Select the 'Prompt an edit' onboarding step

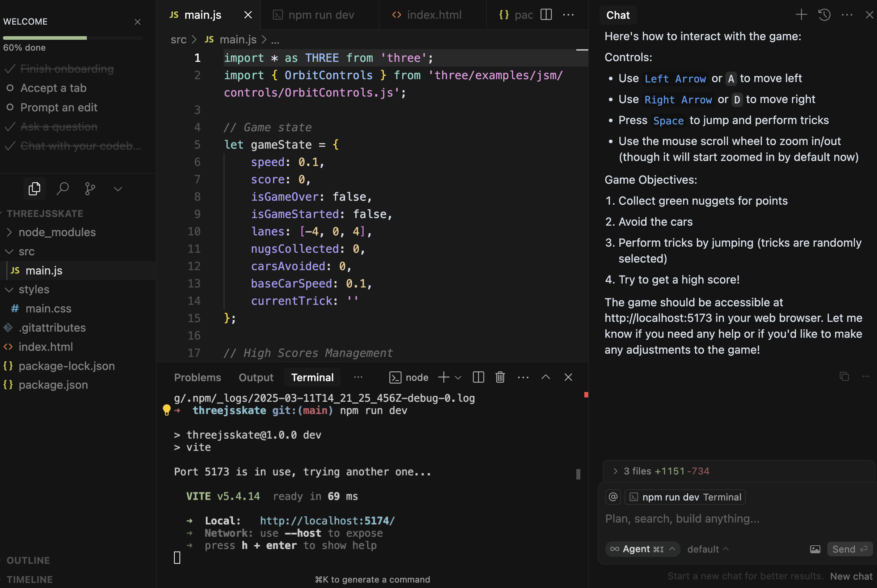click(x=59, y=107)
